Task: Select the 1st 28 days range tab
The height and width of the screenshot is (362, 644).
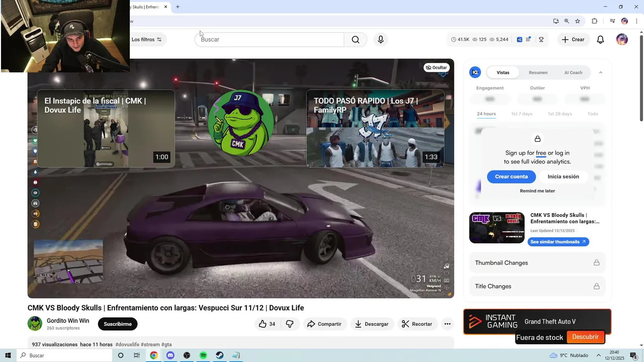Action: tap(559, 114)
